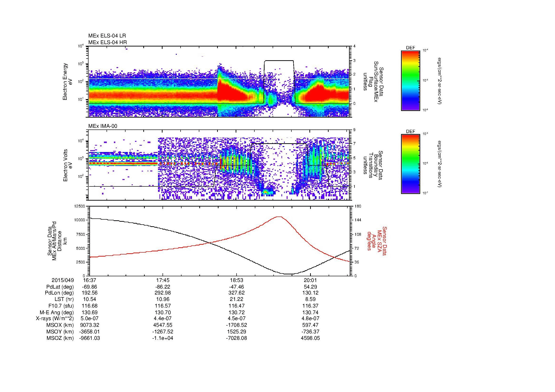Click the date label '2015/049'
This screenshot has height=392, width=555.
pos(63,280)
